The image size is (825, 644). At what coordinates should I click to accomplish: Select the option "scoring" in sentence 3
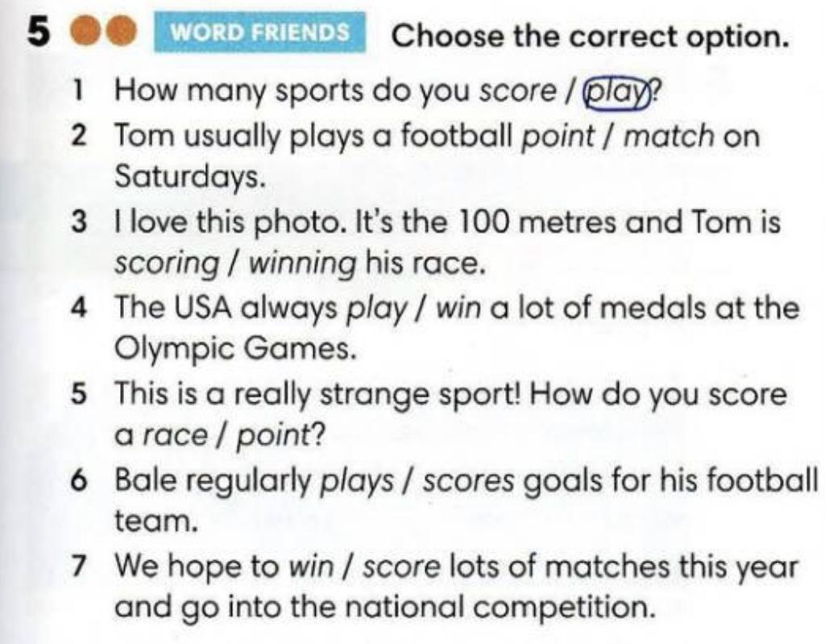click(x=167, y=261)
